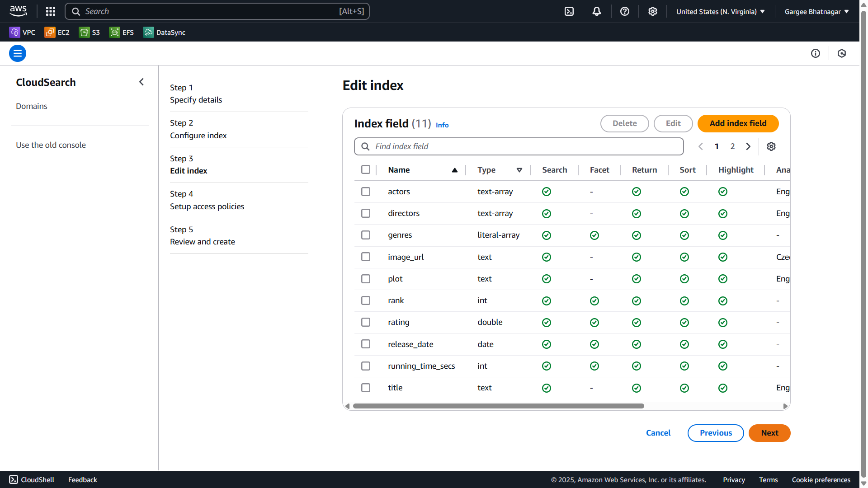The width and height of the screenshot is (868, 488).
Task: Check the genres row checkbox
Action: click(366, 235)
